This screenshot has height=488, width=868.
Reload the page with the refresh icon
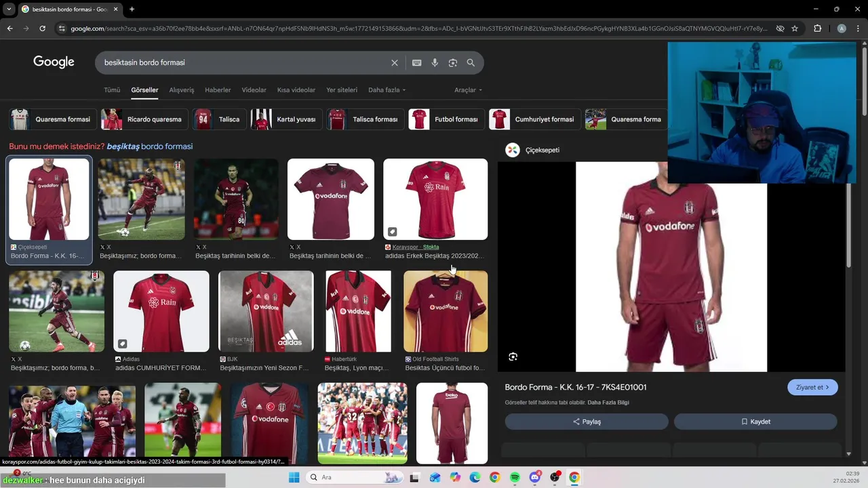coord(42,28)
